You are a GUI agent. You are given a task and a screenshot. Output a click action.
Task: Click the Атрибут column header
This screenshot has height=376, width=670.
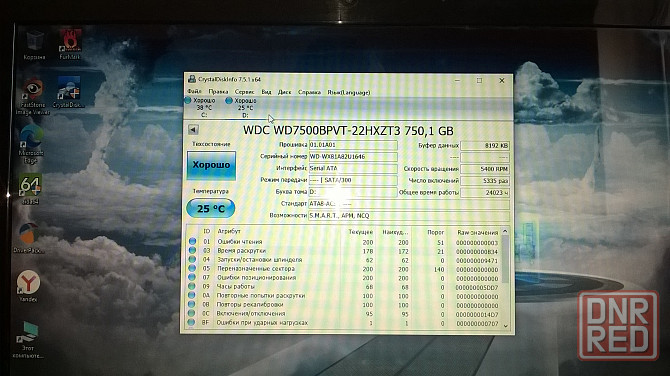point(229,231)
